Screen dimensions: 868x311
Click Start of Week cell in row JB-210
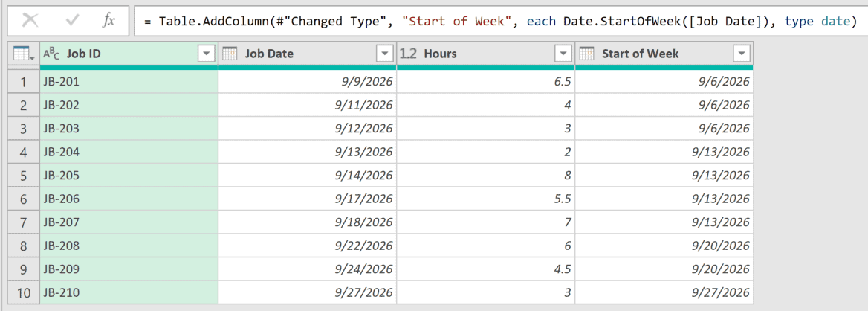[664, 292]
